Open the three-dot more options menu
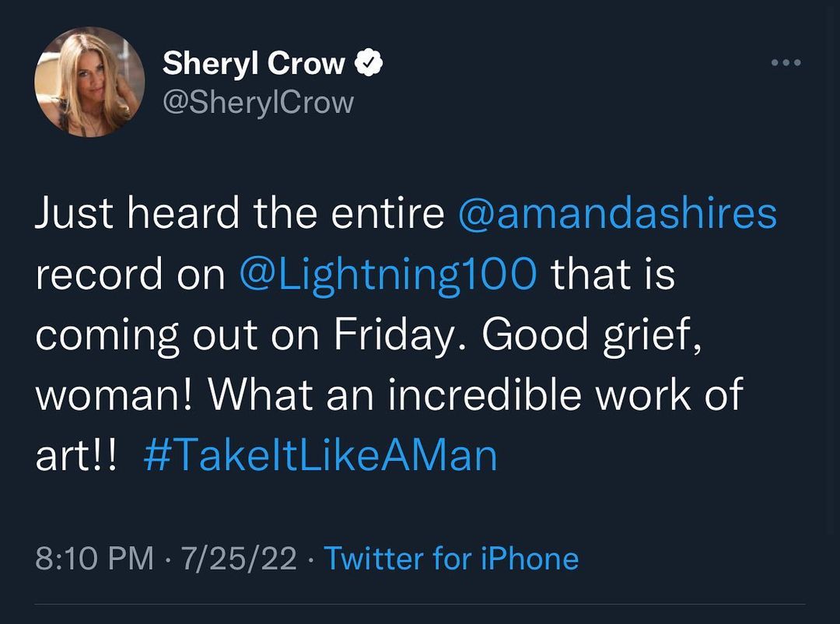Image resolution: width=840 pixels, height=624 pixels. 785,63
